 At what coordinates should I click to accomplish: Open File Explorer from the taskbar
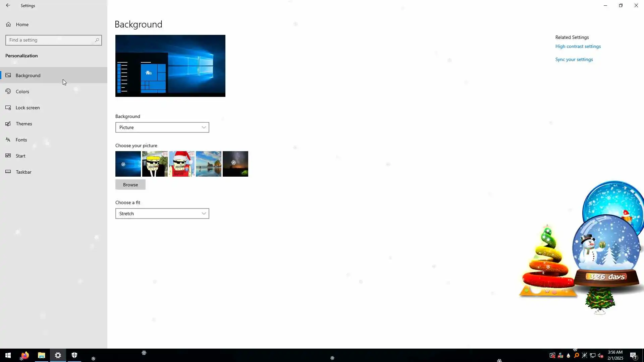point(41,355)
